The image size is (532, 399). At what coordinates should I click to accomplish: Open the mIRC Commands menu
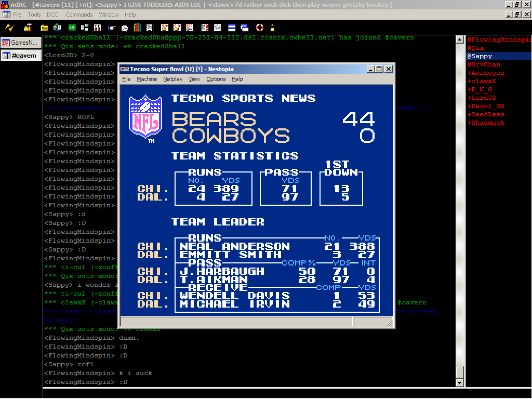coord(79,15)
